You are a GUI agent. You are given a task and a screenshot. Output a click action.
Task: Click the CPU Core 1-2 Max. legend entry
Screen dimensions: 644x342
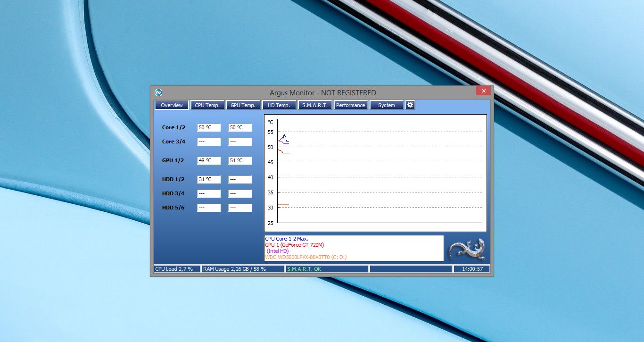click(x=287, y=239)
